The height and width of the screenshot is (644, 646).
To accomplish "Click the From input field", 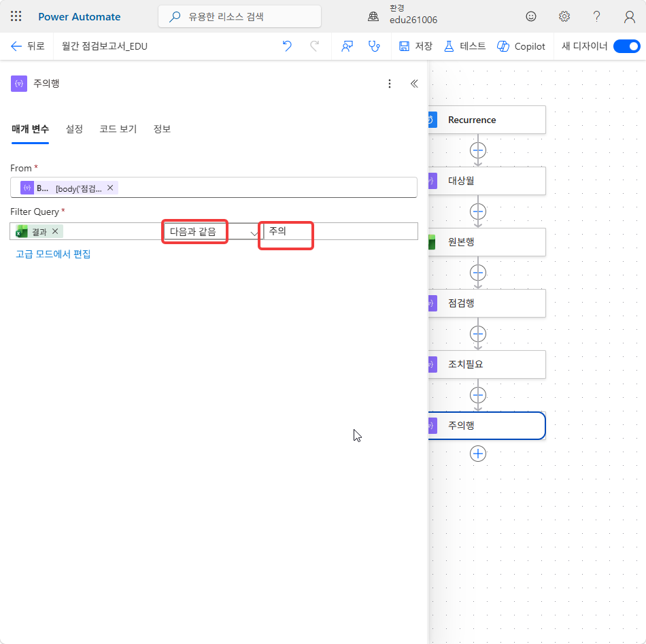I will (214, 188).
